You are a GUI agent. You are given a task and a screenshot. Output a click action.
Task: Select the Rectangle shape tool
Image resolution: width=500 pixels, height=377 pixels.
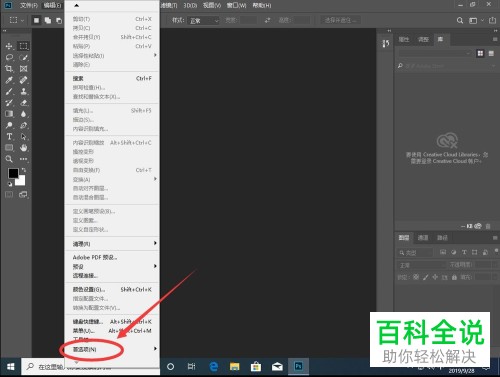(x=9, y=148)
